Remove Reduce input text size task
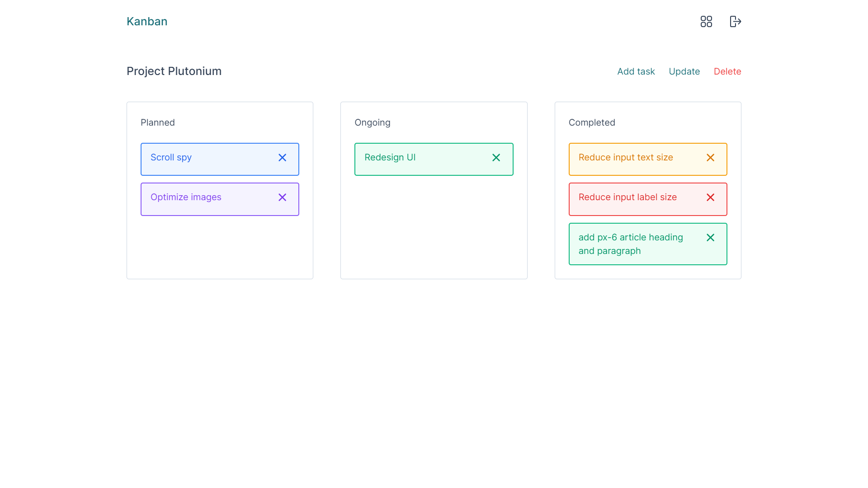The width and height of the screenshot is (868, 488). point(710,157)
